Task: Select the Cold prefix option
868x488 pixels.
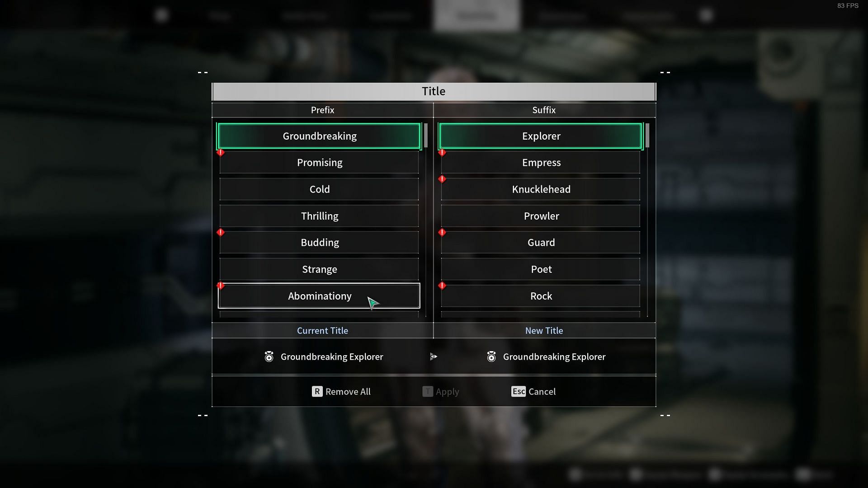Action: (319, 189)
